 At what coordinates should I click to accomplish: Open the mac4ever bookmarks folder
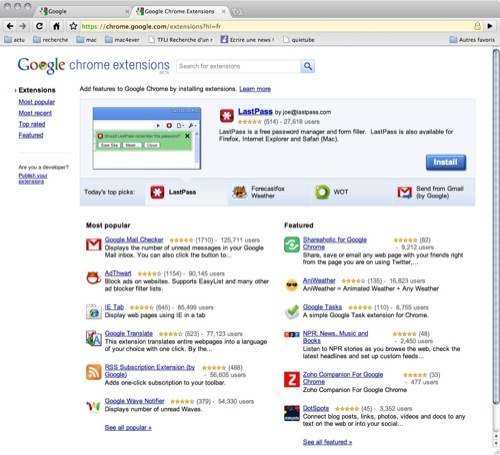click(122, 40)
